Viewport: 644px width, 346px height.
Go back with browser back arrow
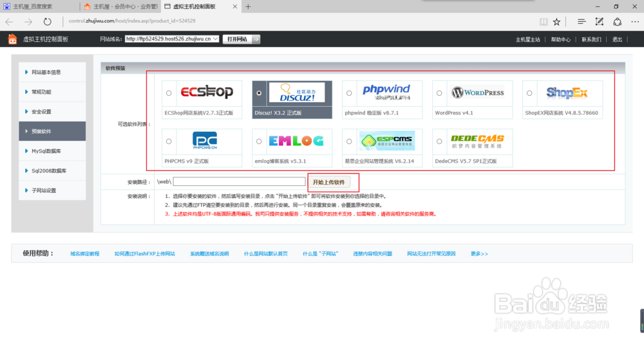[10, 22]
